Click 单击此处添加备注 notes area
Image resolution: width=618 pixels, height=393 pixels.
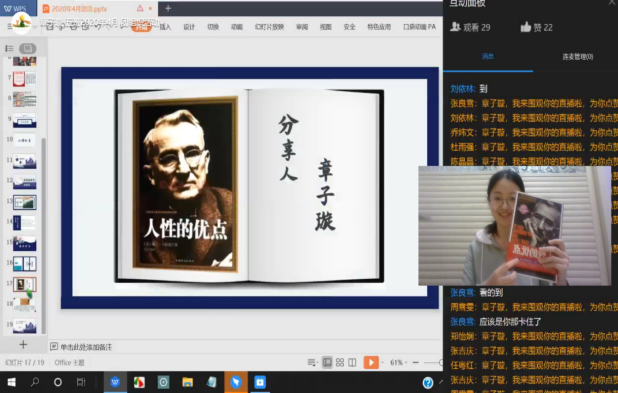(x=86, y=347)
